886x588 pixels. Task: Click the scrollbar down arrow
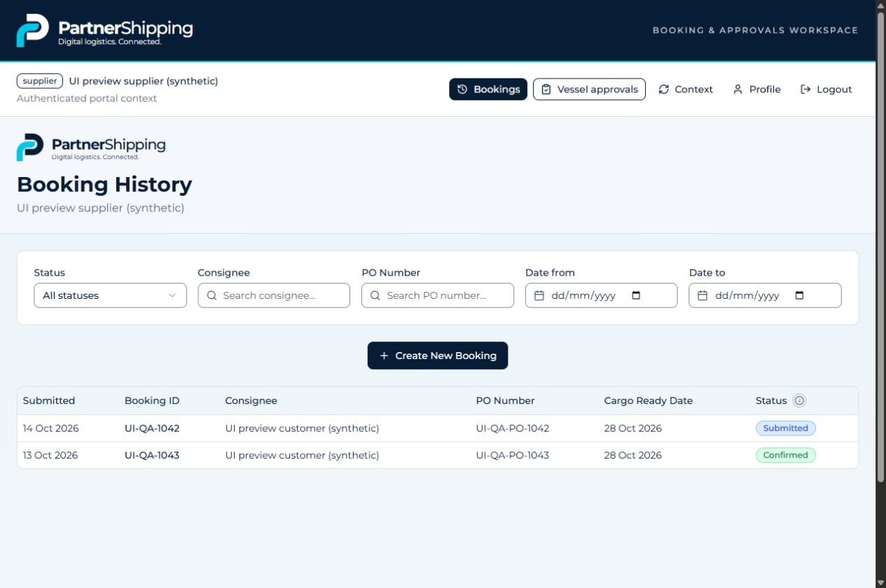(x=880, y=582)
